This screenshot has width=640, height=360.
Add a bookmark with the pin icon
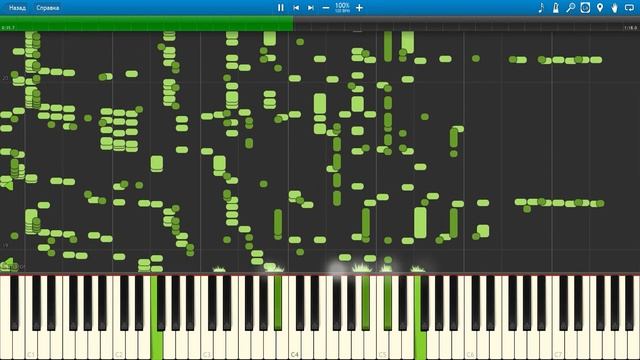click(600, 8)
